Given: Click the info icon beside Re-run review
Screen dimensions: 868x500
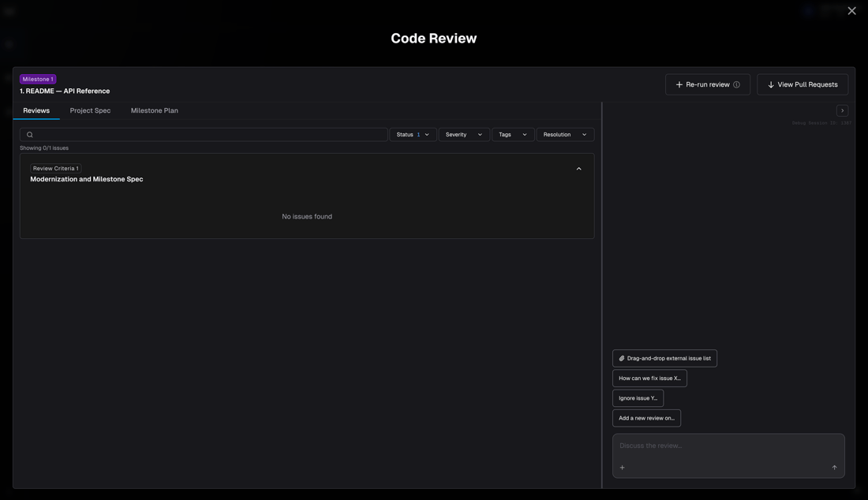Looking at the screenshot, I should tap(736, 84).
